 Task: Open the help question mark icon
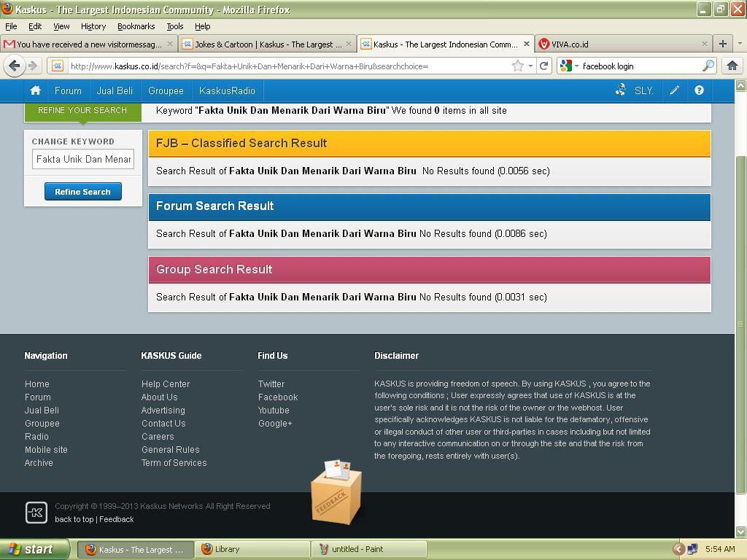pos(699,90)
